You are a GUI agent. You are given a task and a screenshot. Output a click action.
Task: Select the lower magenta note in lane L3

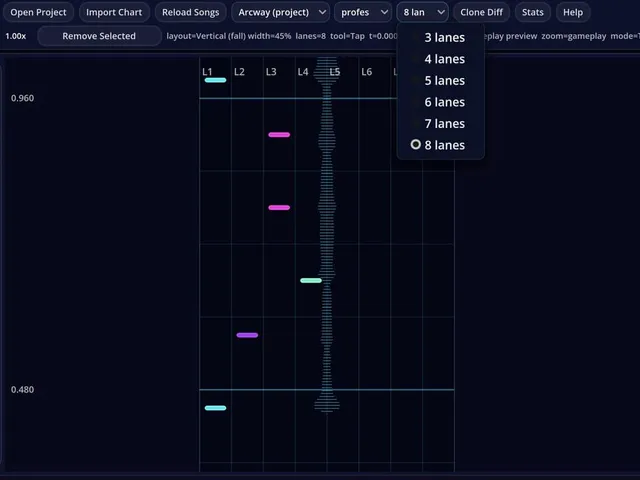[279, 208]
